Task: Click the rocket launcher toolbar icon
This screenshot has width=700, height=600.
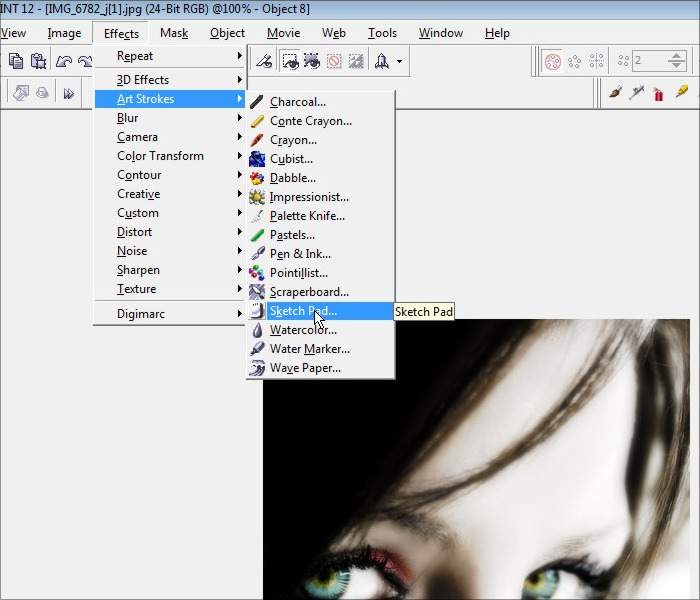Action: 381,61
